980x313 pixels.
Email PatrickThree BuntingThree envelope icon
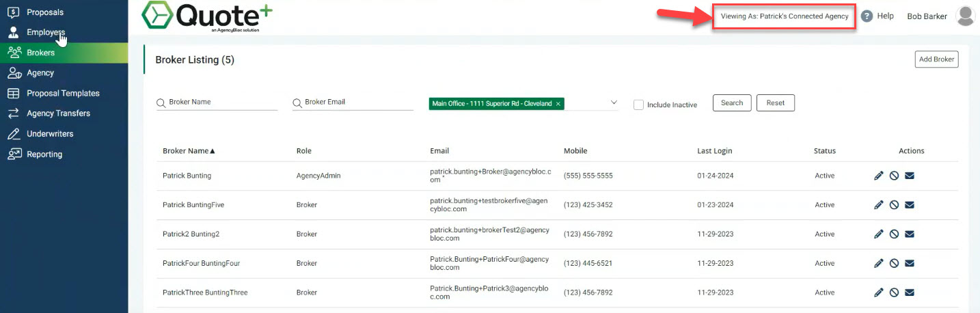pos(910,292)
